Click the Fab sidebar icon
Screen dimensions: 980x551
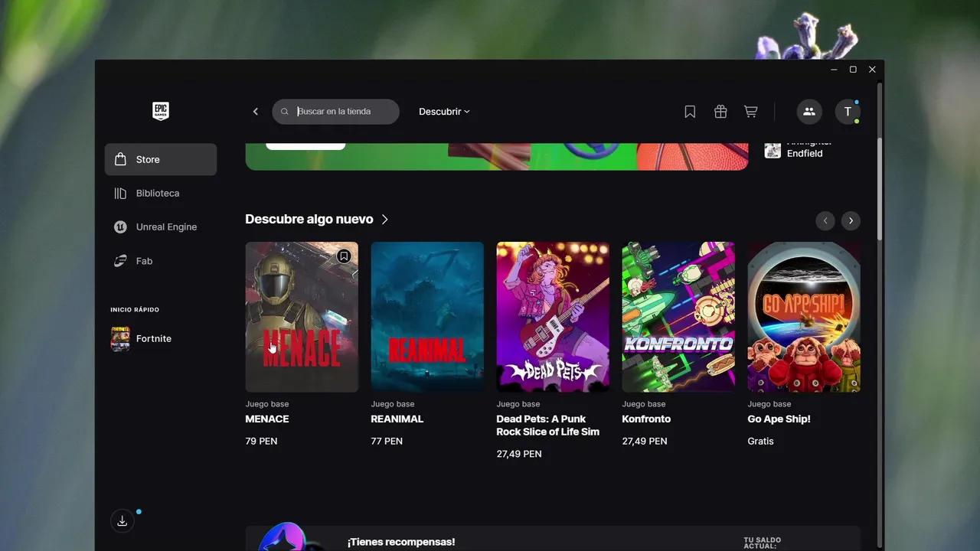click(x=120, y=261)
